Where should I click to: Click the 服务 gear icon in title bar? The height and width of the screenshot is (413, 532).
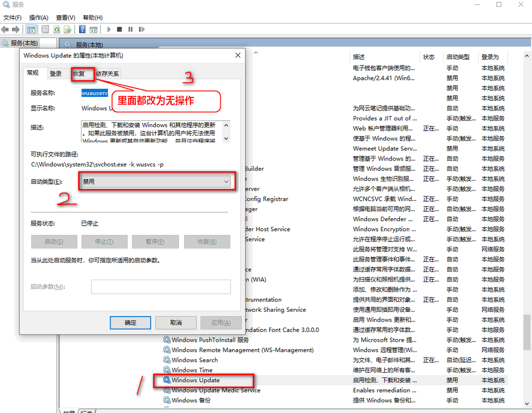point(6,4)
